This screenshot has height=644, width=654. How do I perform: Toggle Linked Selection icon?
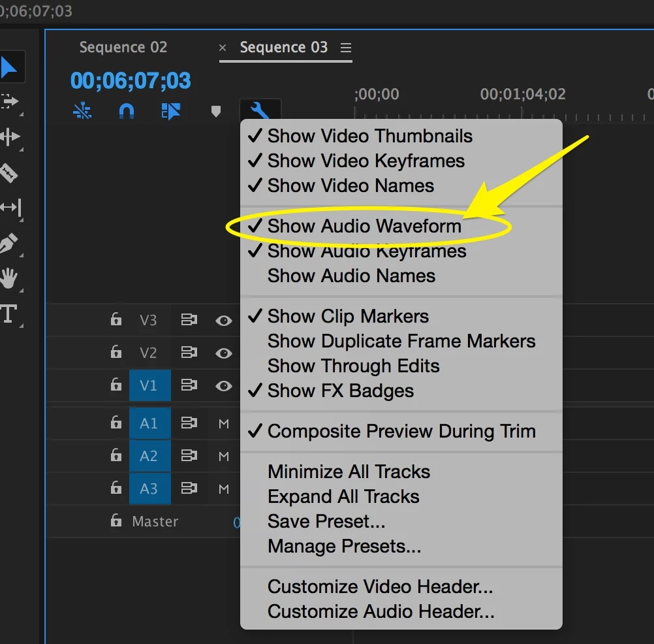click(x=170, y=111)
